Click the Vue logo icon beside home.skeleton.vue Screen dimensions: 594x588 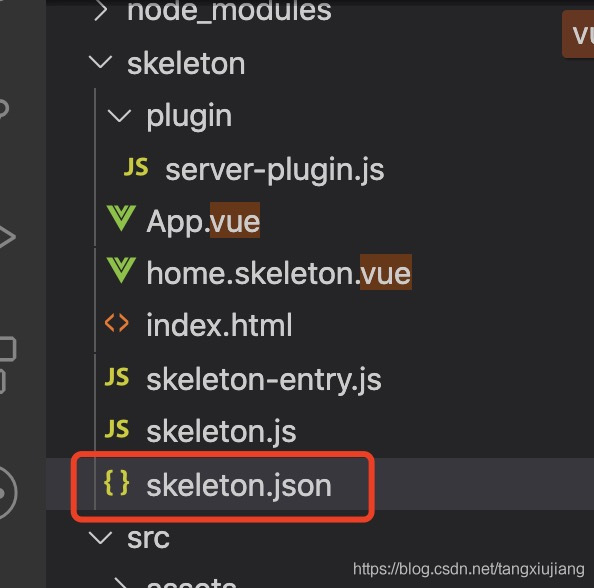point(121,270)
